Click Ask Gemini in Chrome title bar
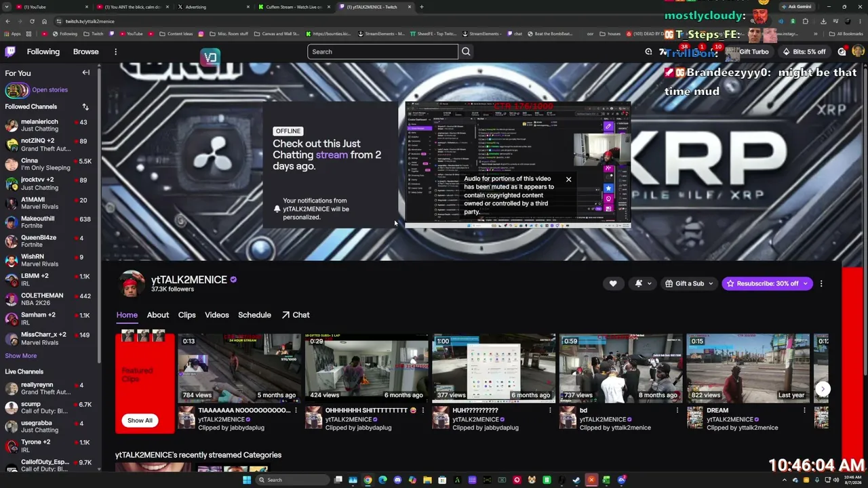868x488 pixels. pos(796,7)
